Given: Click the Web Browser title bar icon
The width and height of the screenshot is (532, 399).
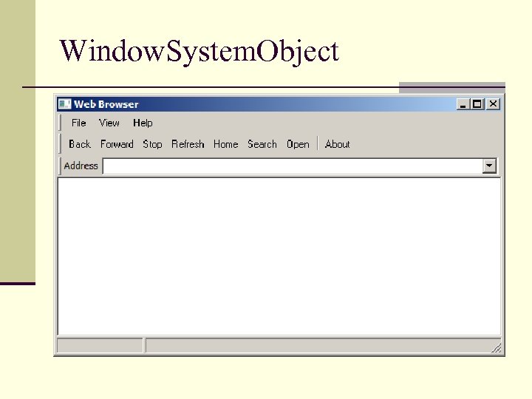Looking at the screenshot, I should pos(64,104).
